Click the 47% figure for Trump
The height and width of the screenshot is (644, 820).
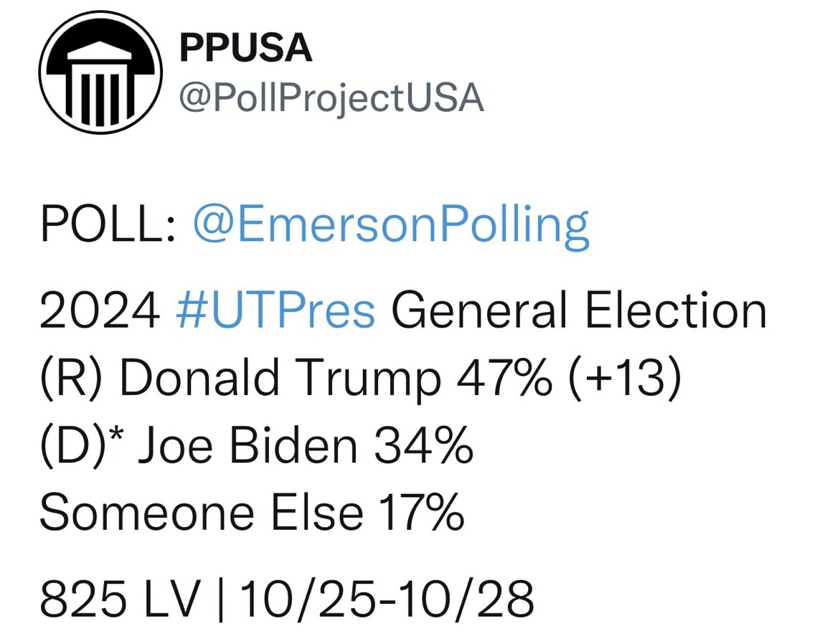click(x=504, y=377)
